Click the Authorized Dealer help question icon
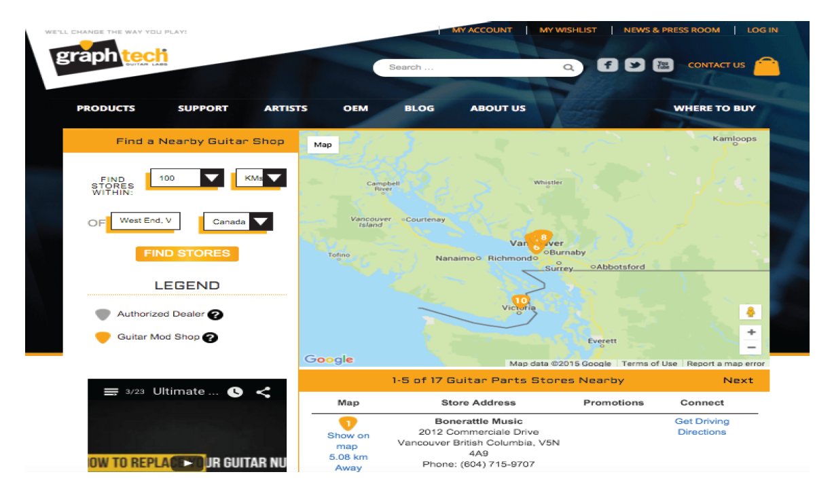Image resolution: width=832 pixels, height=504 pixels. click(215, 314)
